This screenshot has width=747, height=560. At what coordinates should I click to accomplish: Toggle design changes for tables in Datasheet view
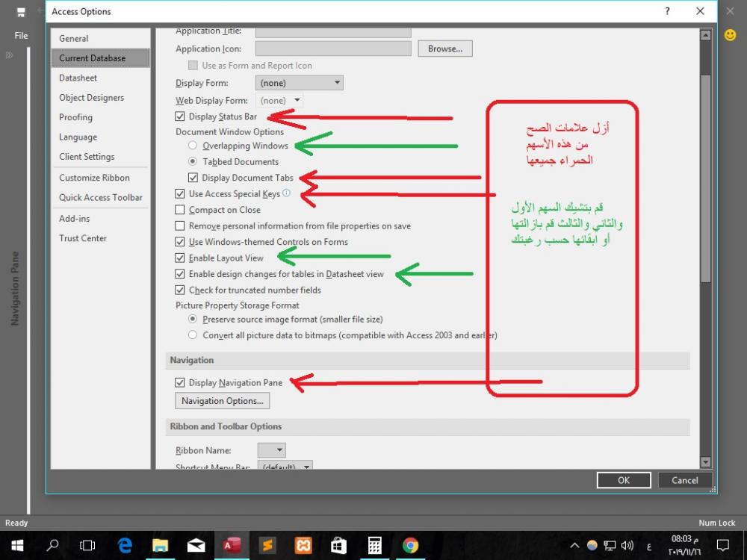(x=179, y=274)
